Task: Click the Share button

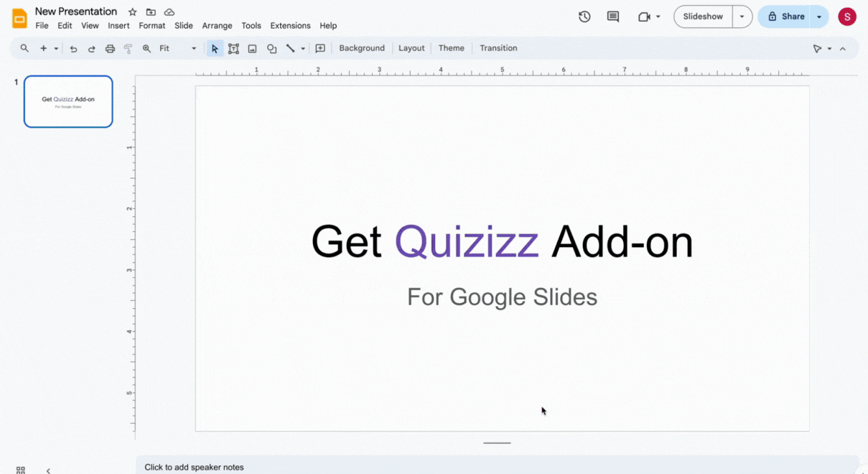Action: coord(785,17)
